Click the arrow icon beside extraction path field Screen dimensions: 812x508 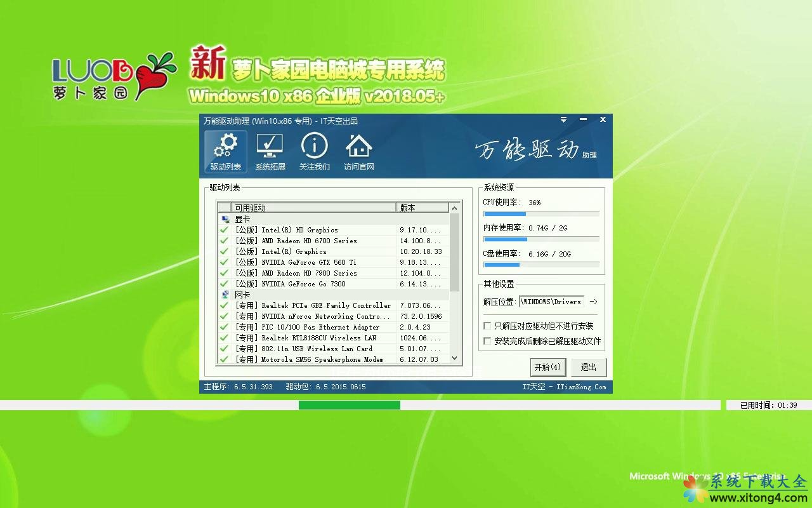[x=594, y=302]
